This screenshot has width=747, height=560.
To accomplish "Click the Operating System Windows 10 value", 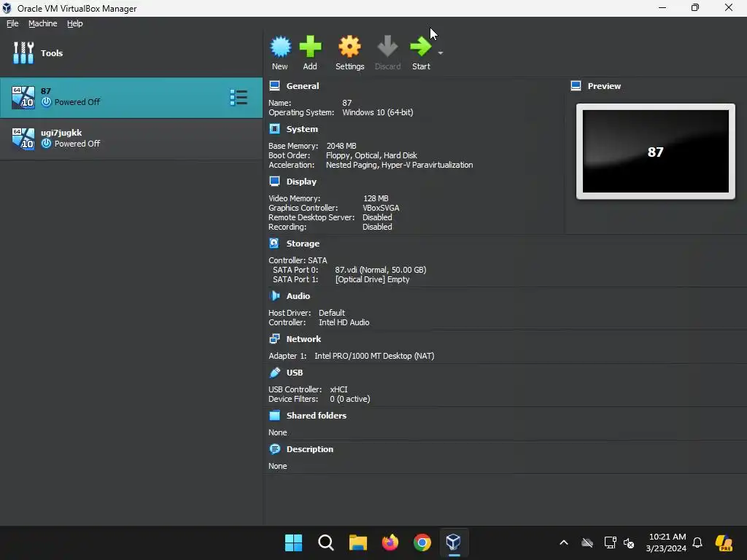I will pos(377,112).
